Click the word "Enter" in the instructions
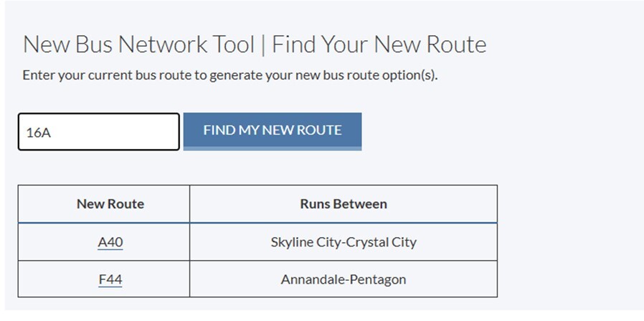Image resolution: width=644 pixels, height=321 pixels. pos(39,75)
